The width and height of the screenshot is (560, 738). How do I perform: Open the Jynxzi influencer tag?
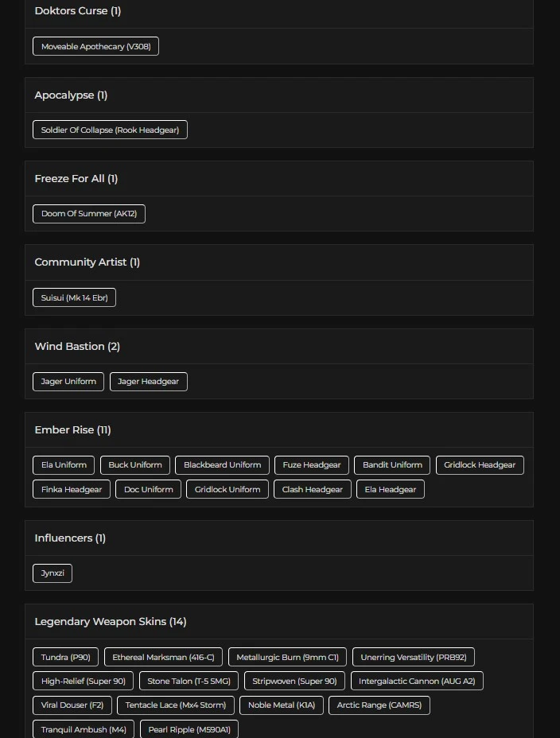(52, 573)
